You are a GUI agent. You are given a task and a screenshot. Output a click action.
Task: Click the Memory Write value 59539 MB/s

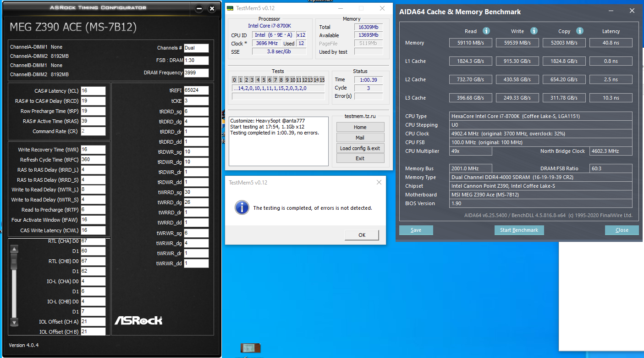517,43
